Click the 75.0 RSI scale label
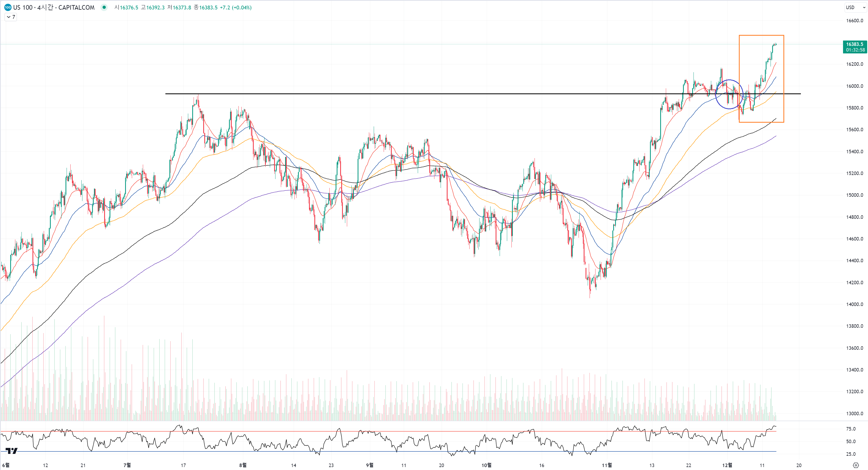Screen dimensions: 868x470 851,429
